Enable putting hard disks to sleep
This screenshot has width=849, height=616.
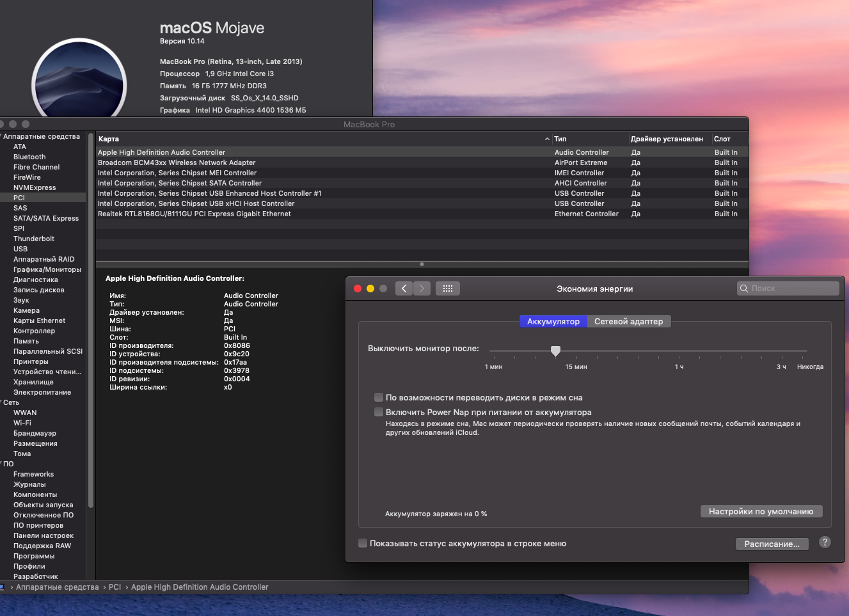(379, 397)
